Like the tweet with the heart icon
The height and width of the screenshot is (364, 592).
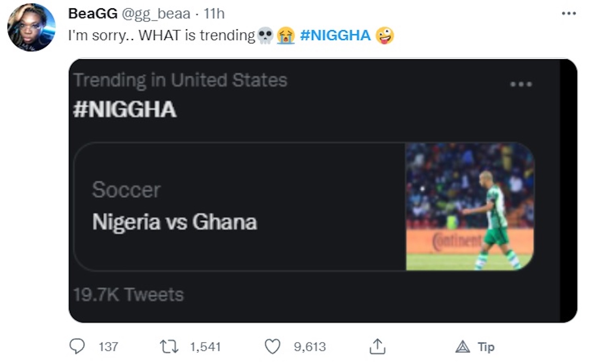pos(272,347)
